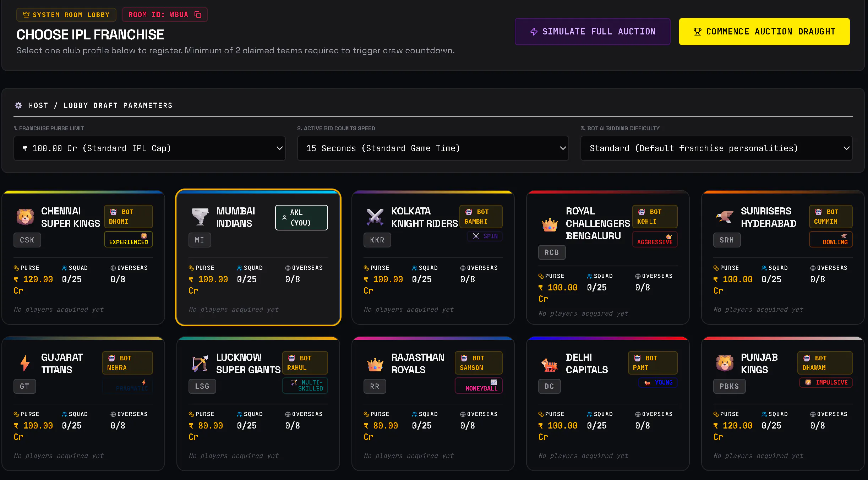Viewport: 868px width, 480px height.
Task: Click the Bot Cummin owner badge
Action: [x=831, y=217]
